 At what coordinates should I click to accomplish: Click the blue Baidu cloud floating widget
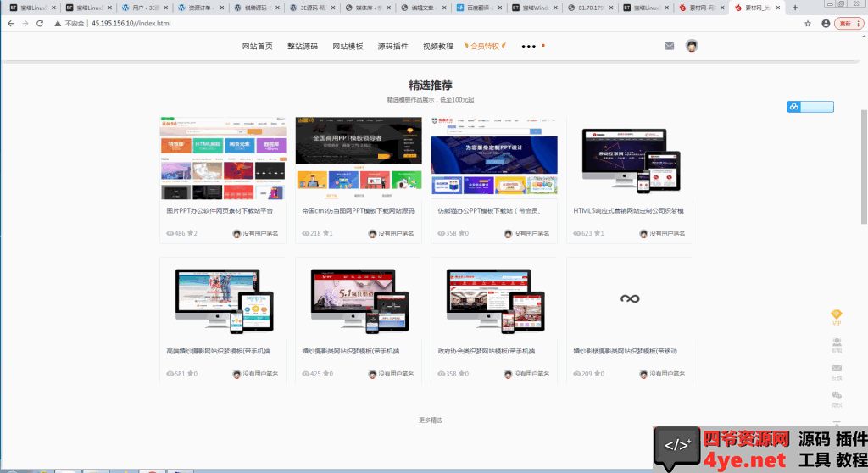(810, 107)
